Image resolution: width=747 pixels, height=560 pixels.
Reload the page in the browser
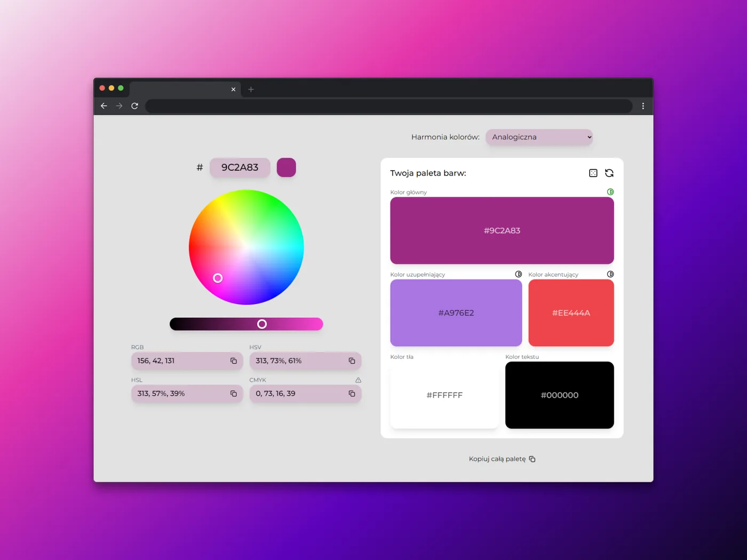pos(135,106)
